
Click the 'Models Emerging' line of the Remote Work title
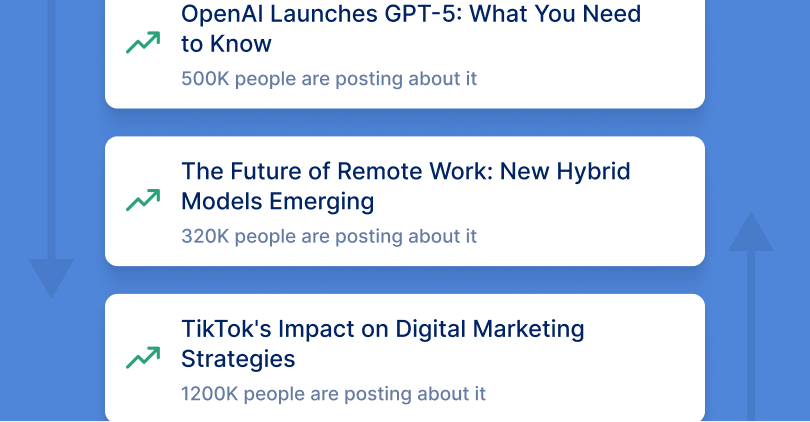point(277,201)
